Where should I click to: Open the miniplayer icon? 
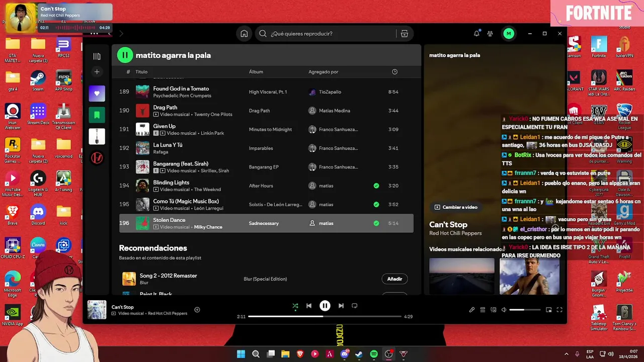coord(548,310)
